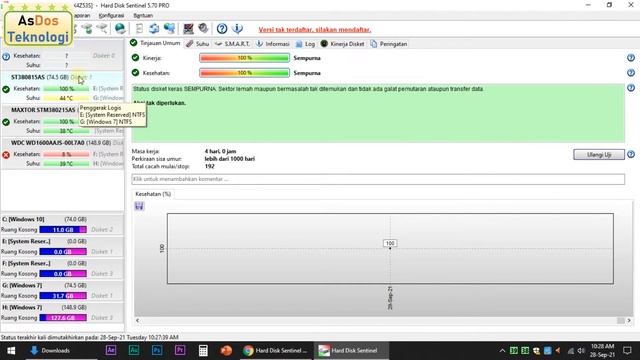The image size is (640, 360).
Task: Select the C: [Windows 10] partition
Action: pyautogui.click(x=62, y=224)
